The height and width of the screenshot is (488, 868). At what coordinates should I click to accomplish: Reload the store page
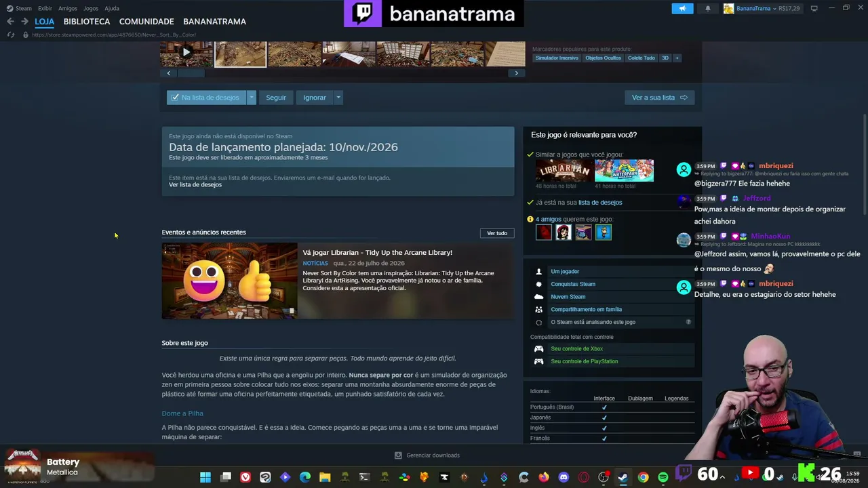[9, 35]
